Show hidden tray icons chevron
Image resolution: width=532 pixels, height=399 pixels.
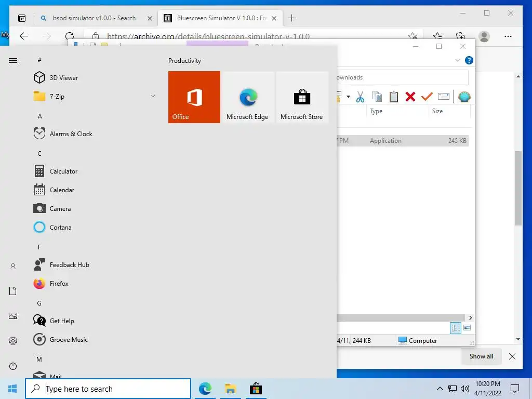[x=440, y=389]
